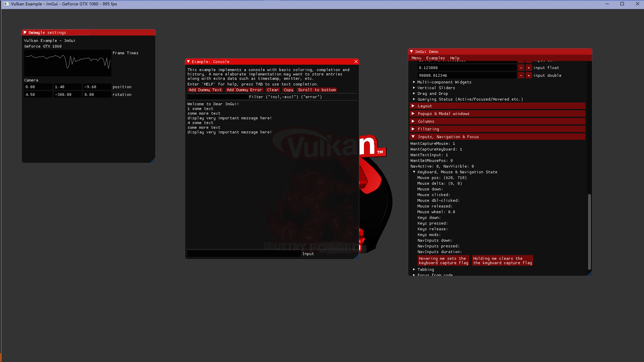Decrease input double value
Screen dimensions: 644x362
(521, 75)
